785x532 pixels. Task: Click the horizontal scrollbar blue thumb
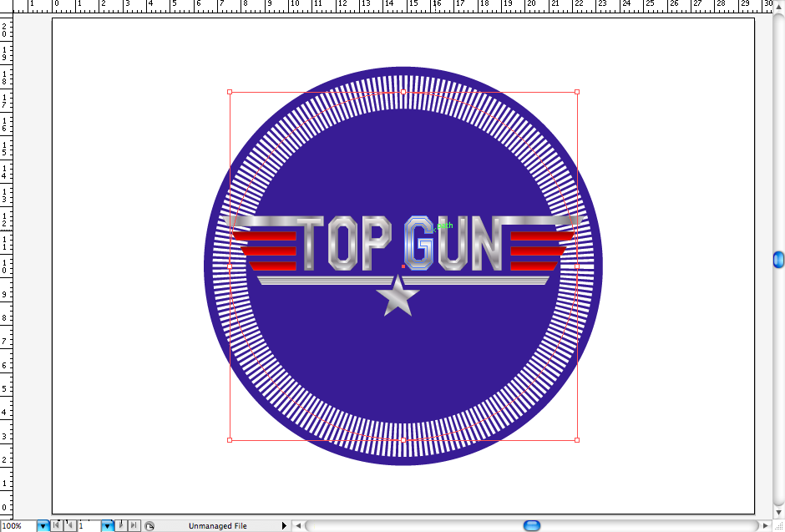[531, 526]
